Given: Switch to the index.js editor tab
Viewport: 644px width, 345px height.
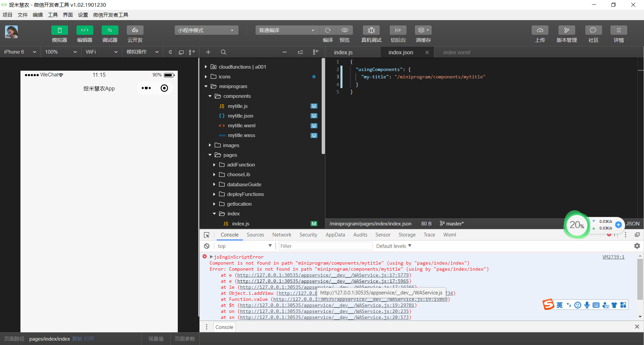Looking at the screenshot, I should [343, 52].
